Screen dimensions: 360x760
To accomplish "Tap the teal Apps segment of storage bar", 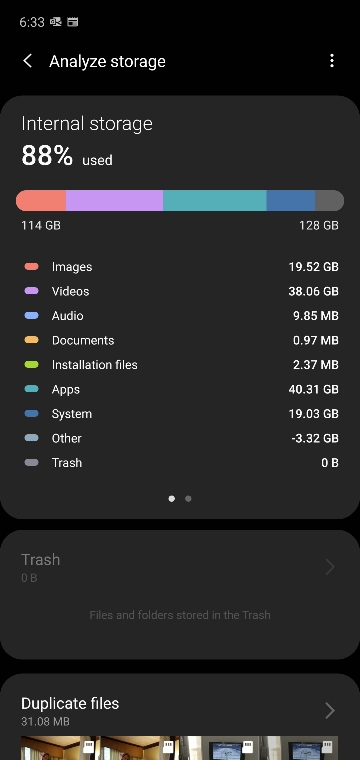I will coord(215,201).
